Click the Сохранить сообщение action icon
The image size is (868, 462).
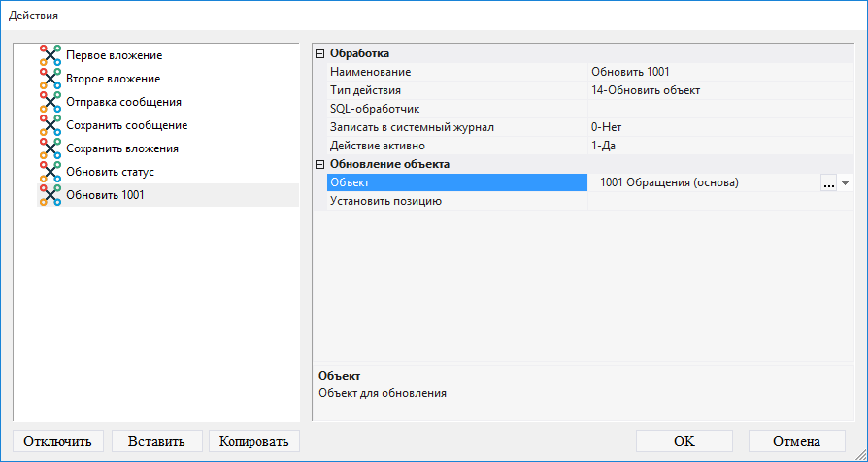[50, 125]
